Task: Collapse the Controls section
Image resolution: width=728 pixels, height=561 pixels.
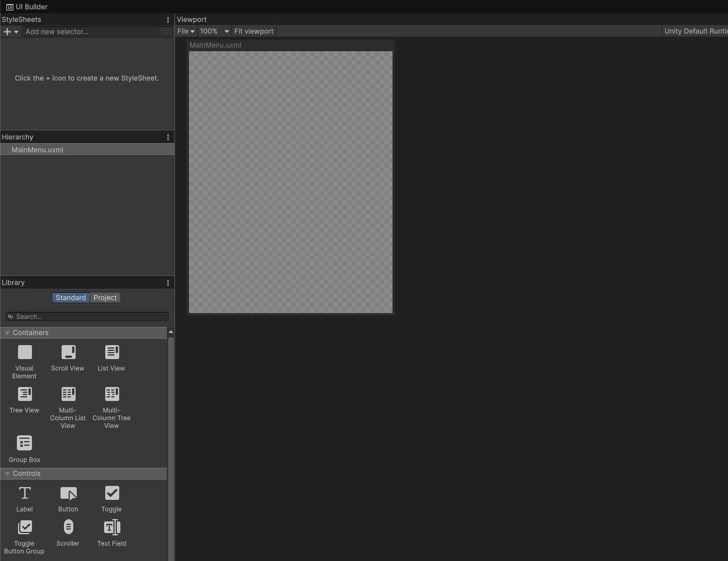Action: (7, 474)
